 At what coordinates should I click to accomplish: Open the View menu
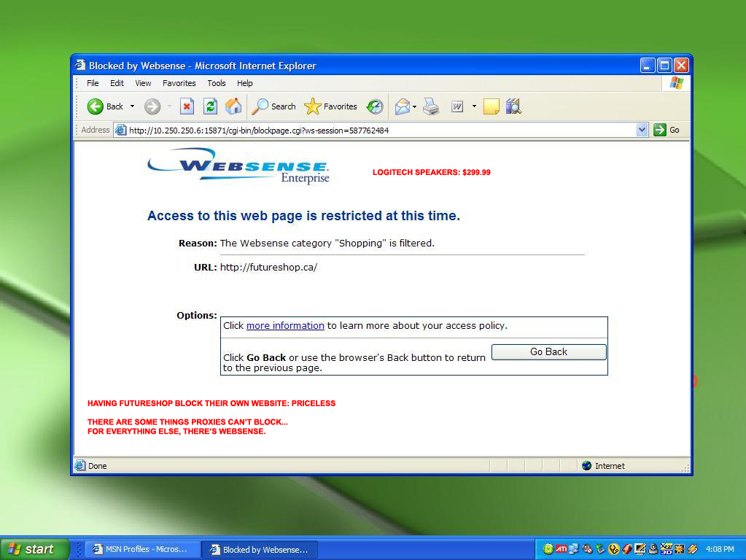(143, 83)
